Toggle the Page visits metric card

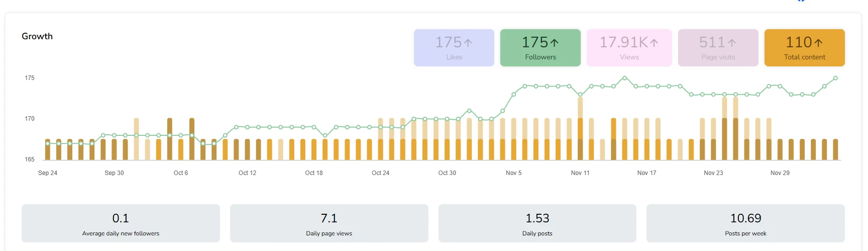(x=718, y=48)
